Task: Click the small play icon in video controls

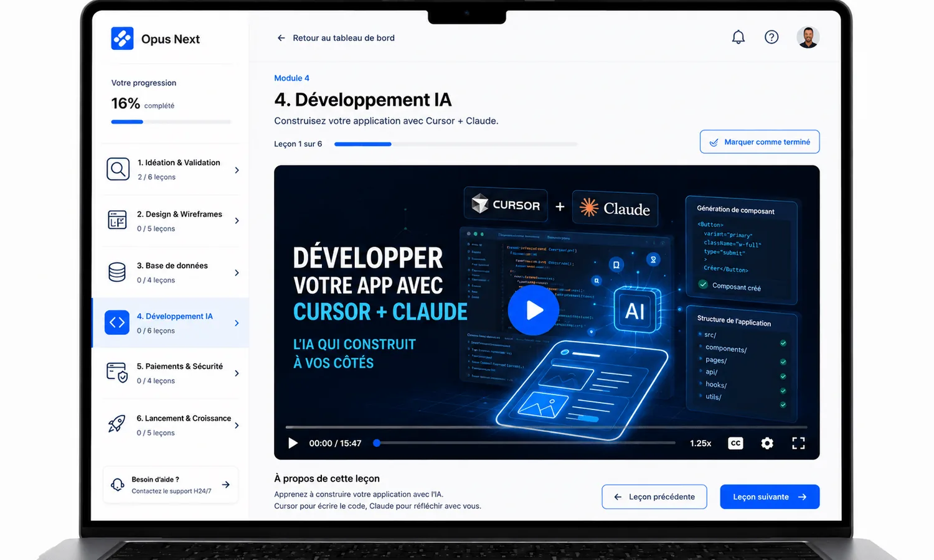Action: [x=293, y=443]
